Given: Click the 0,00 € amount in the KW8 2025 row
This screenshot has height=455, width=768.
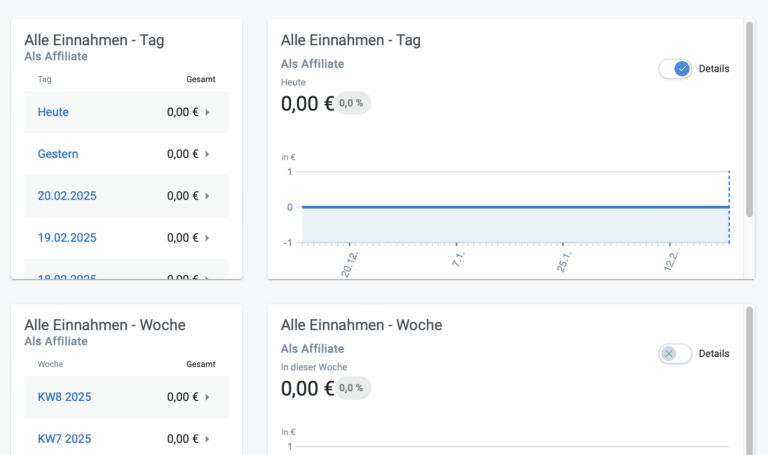Looking at the screenshot, I should point(183,397).
